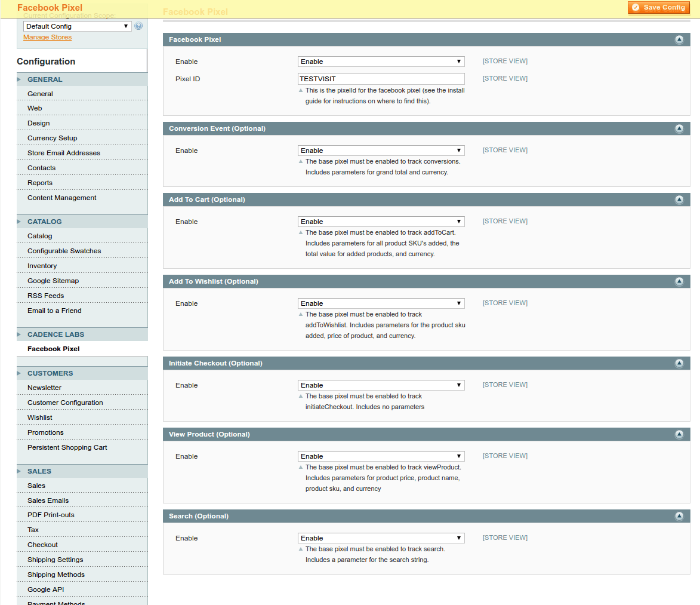
Task: Select Persistent Shopping Cart settings
Action: point(82,447)
